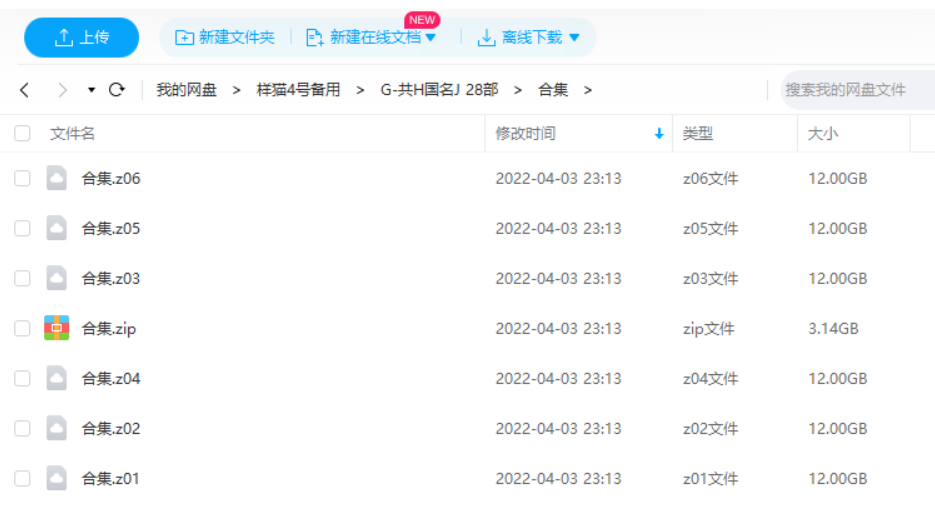
Task: Navigate to 样猫4号备用 breadcrumb folder
Action: (x=298, y=90)
